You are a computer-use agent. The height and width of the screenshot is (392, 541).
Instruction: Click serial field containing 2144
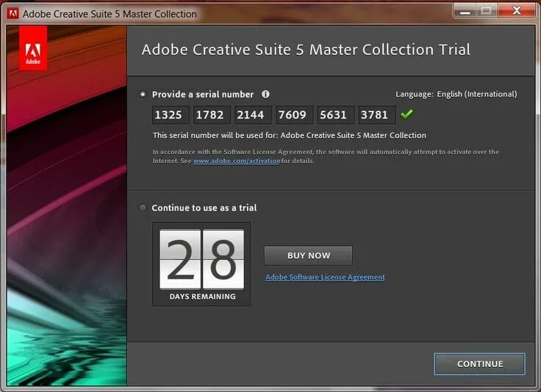pyautogui.click(x=253, y=115)
